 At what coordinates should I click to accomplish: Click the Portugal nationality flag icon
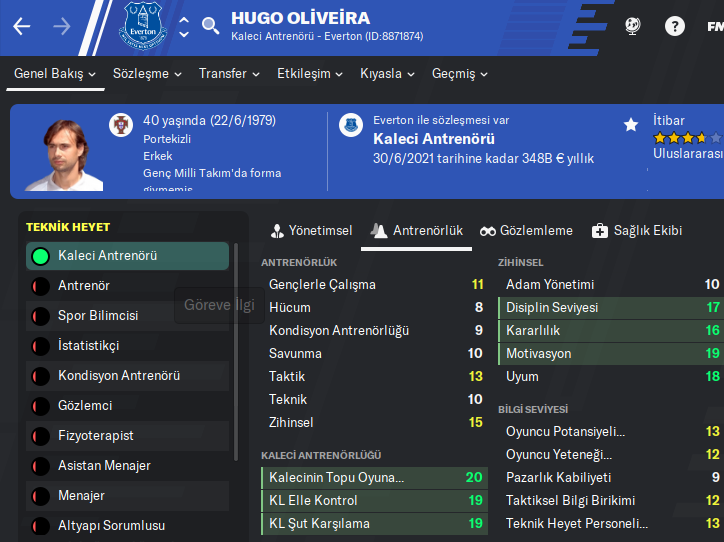(121, 124)
